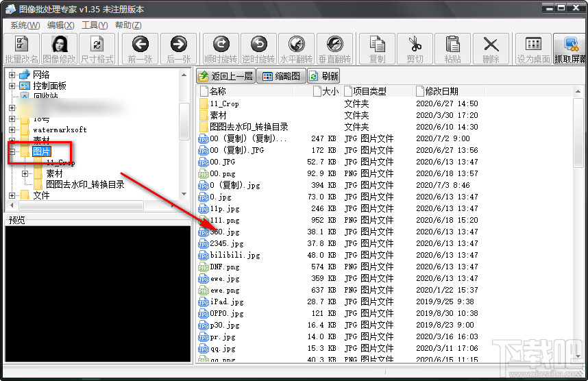This screenshot has width=588, height=381.
Task: Flip horizontally with 水平翻转
Action: (297, 49)
